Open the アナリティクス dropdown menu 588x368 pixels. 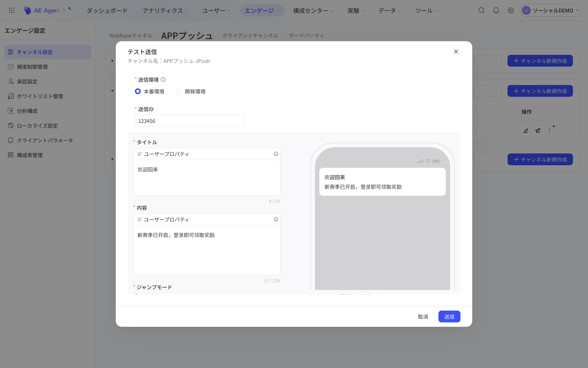tap(165, 10)
